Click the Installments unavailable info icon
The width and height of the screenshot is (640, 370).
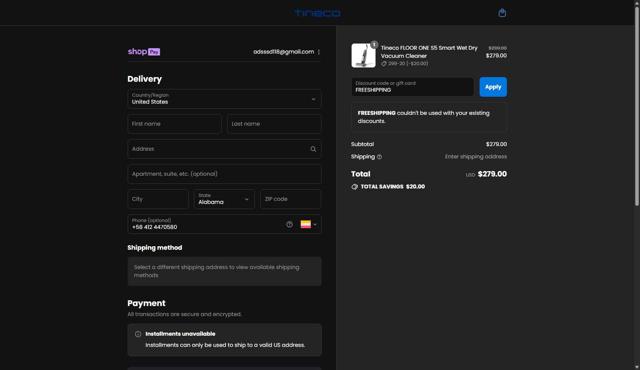coord(138,334)
